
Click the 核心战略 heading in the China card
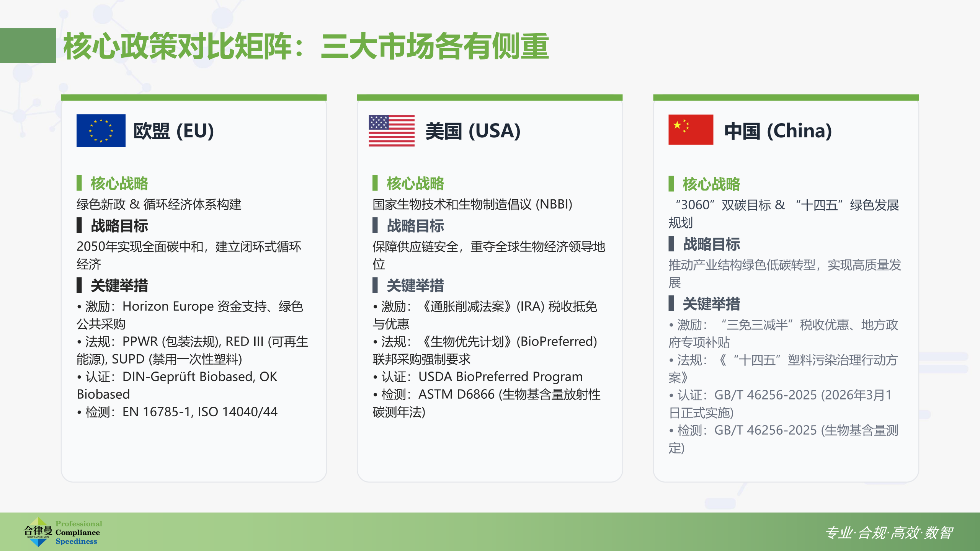click(711, 184)
